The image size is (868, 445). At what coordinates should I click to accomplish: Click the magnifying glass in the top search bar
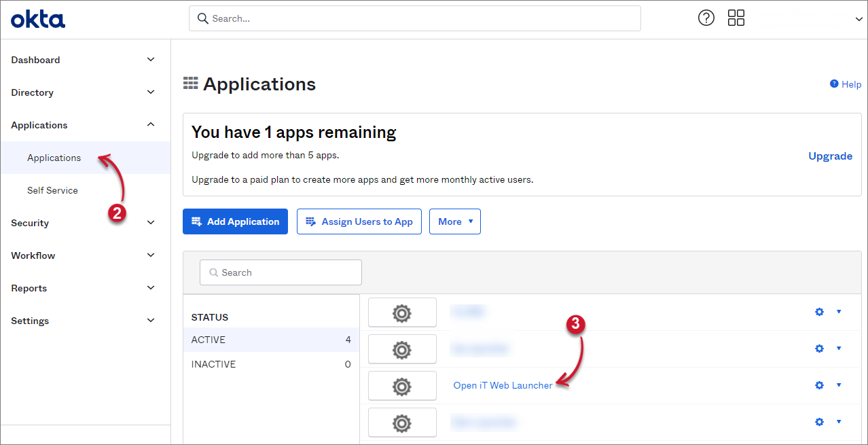click(x=203, y=18)
